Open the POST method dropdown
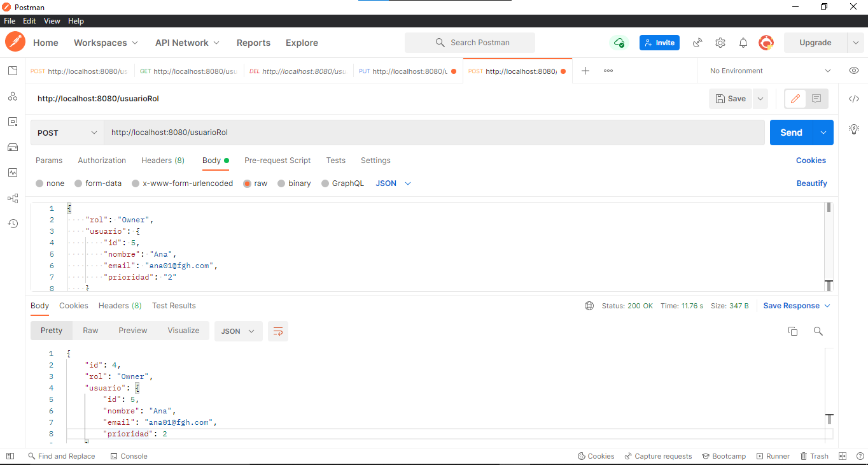Viewport: 868px width, 465px height. point(66,132)
